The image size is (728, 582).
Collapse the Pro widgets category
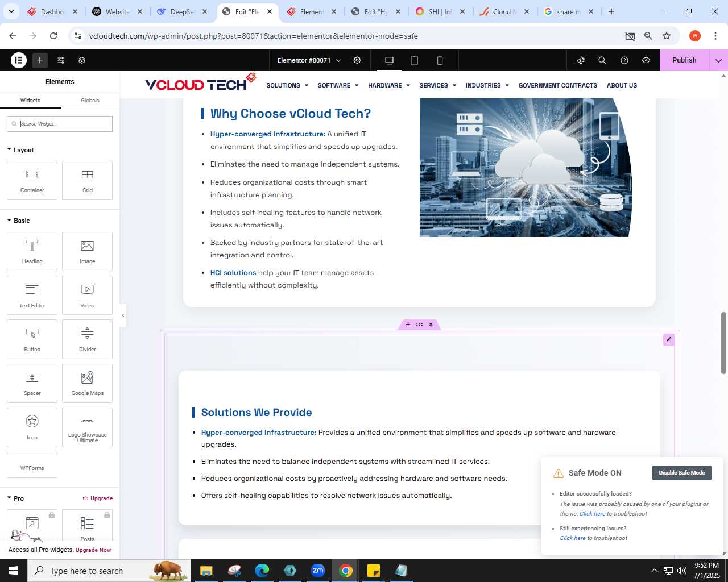point(15,498)
